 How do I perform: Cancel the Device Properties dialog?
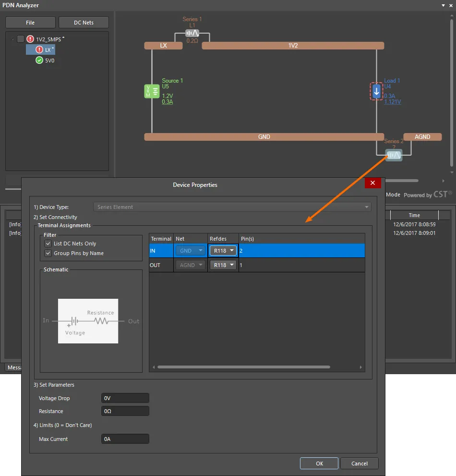(359, 464)
